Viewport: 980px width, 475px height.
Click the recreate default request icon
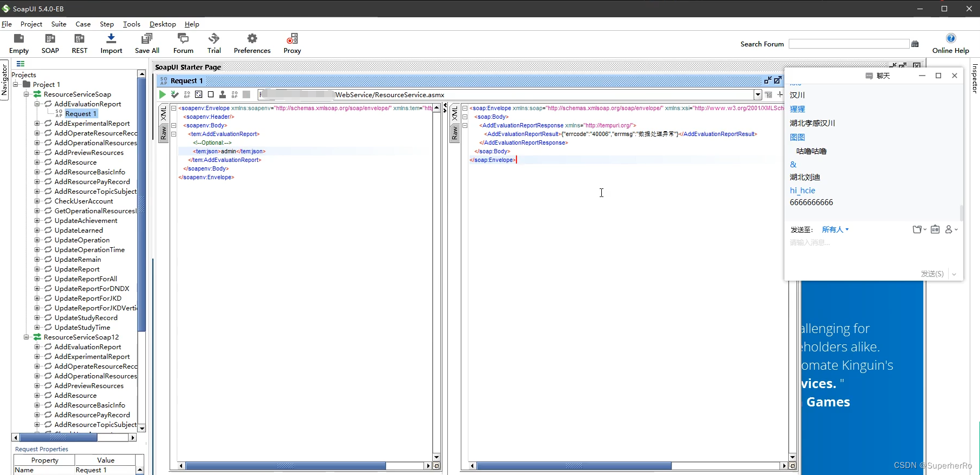point(199,94)
